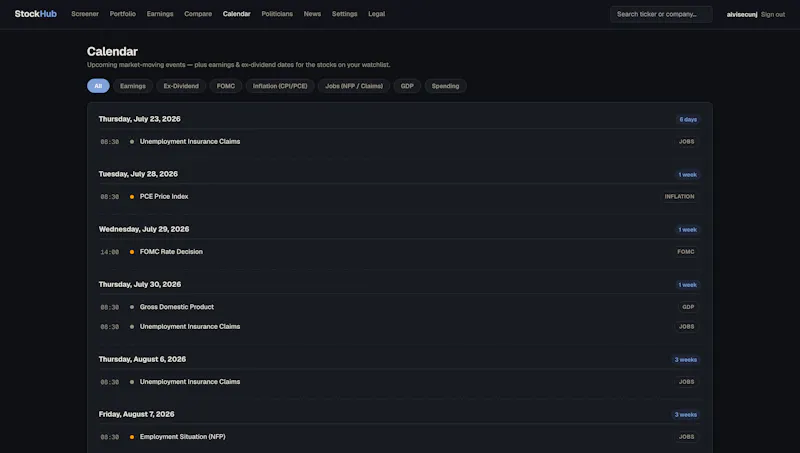Filter calendar by Spending
Image resolution: width=800 pixels, height=453 pixels.
(x=445, y=86)
